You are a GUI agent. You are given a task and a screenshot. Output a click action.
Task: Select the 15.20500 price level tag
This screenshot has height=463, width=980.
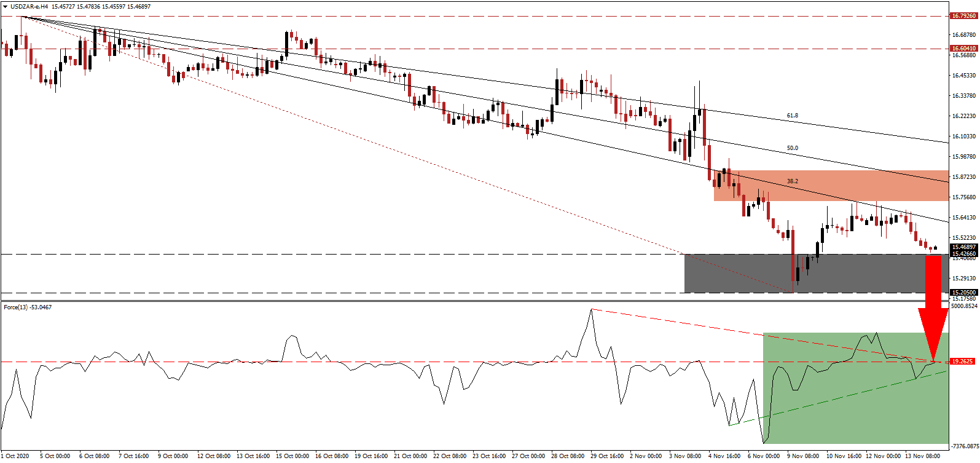963,293
